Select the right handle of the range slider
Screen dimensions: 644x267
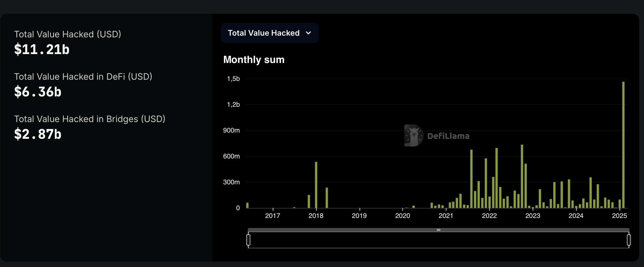pyautogui.click(x=629, y=240)
